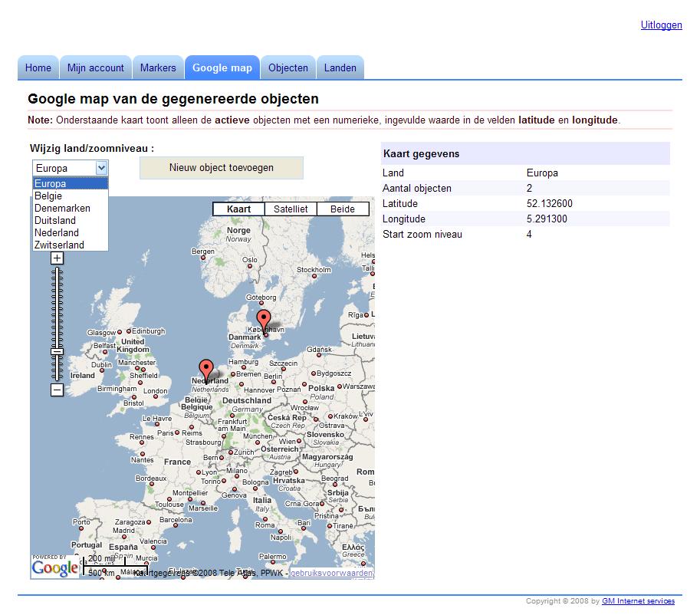Image resolution: width=700 pixels, height=615 pixels.
Task: Choose Denemarken from the country list
Action: tap(70, 208)
